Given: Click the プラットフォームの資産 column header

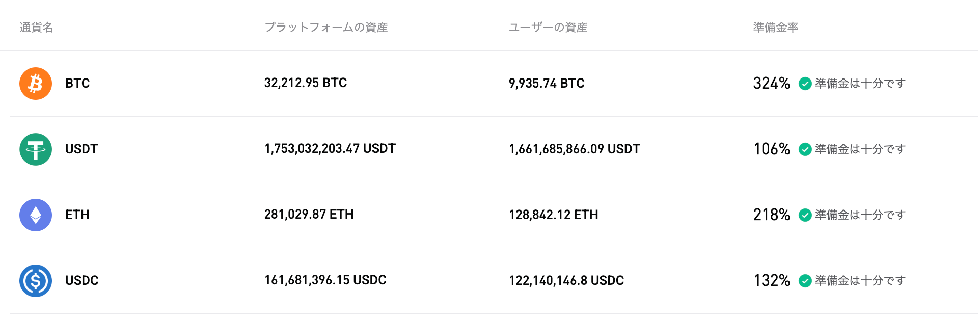Looking at the screenshot, I should (326, 28).
